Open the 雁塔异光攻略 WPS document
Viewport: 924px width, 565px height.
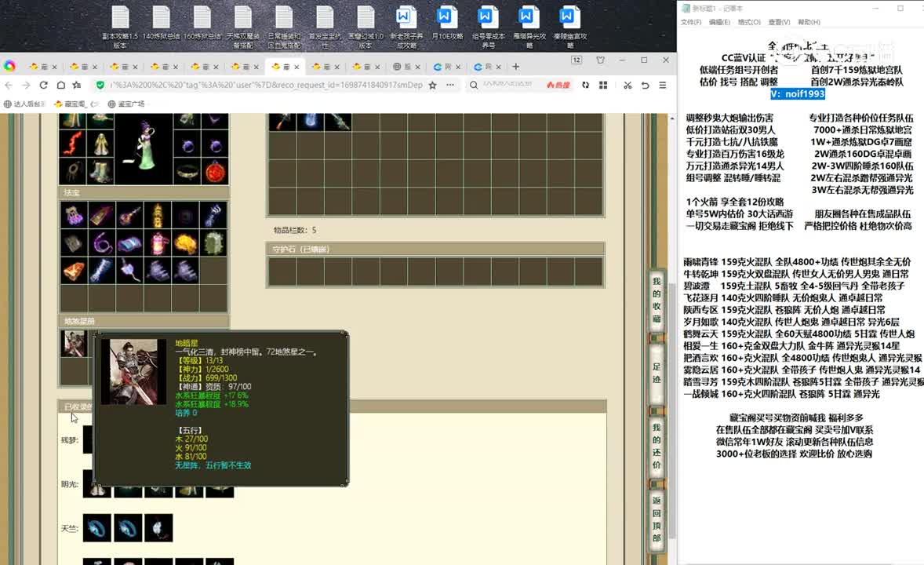click(x=529, y=27)
